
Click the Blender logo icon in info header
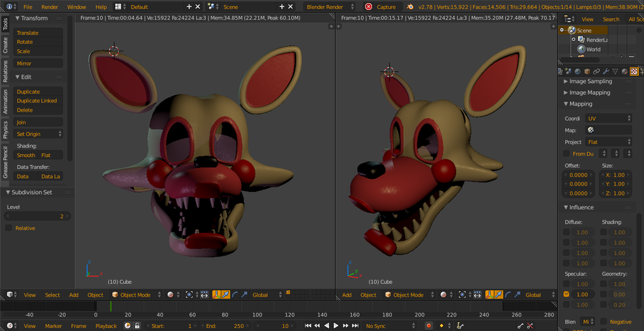tap(410, 6)
